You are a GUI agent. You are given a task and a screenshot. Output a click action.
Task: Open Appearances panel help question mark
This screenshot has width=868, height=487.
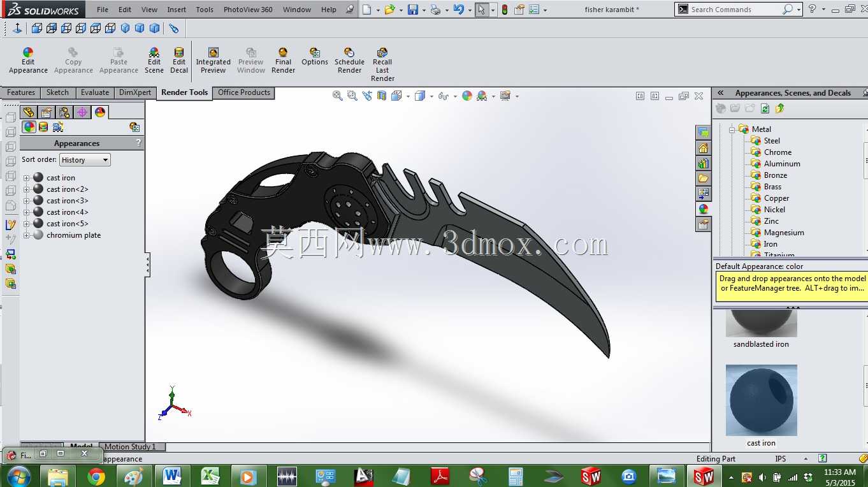138,143
